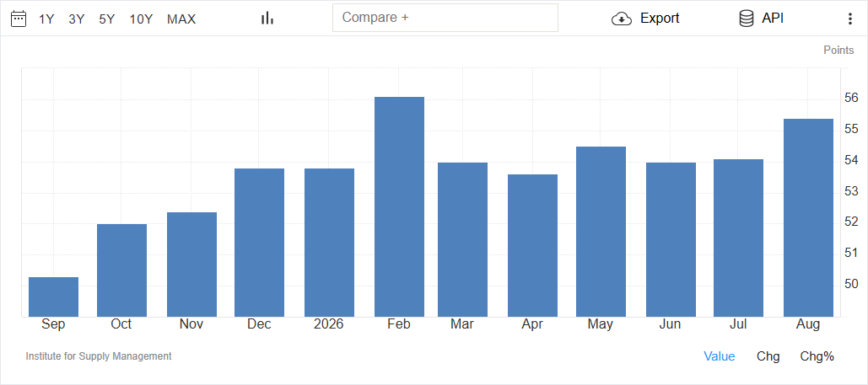Click the Dec x-axis label

coord(259,324)
